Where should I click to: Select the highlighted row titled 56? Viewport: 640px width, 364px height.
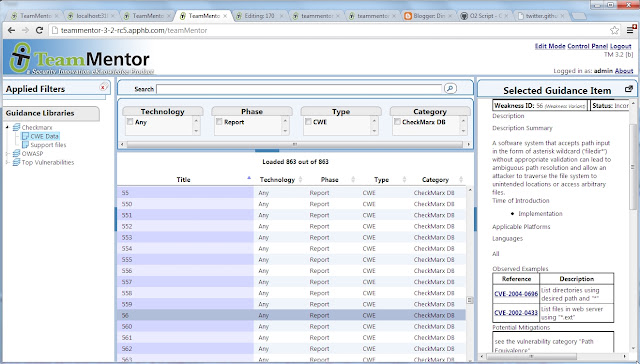pyautogui.click(x=291, y=315)
